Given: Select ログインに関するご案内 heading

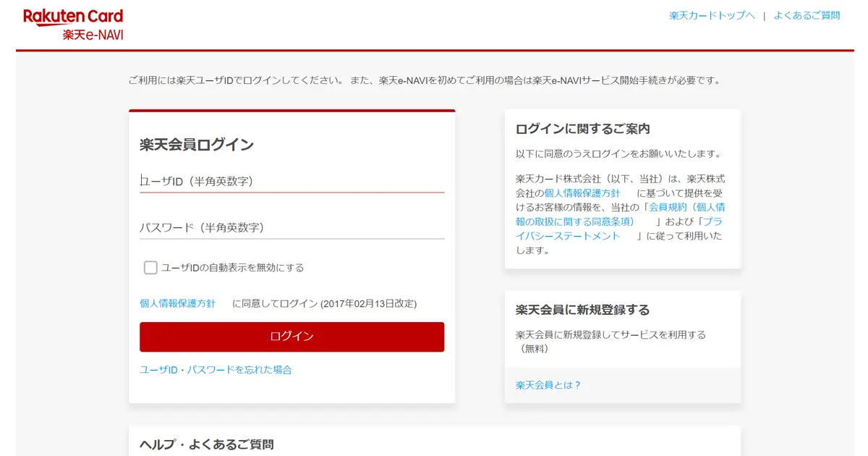Looking at the screenshot, I should click(x=583, y=129).
